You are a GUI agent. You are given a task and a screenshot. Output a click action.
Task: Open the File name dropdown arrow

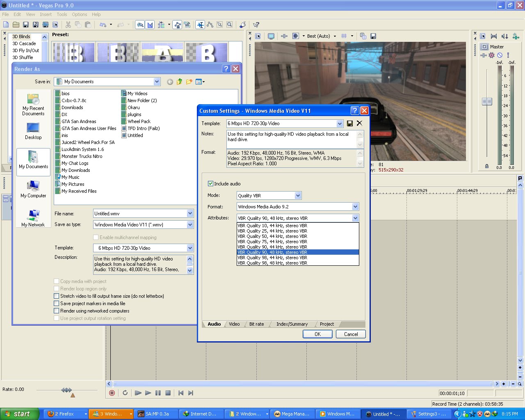click(190, 214)
